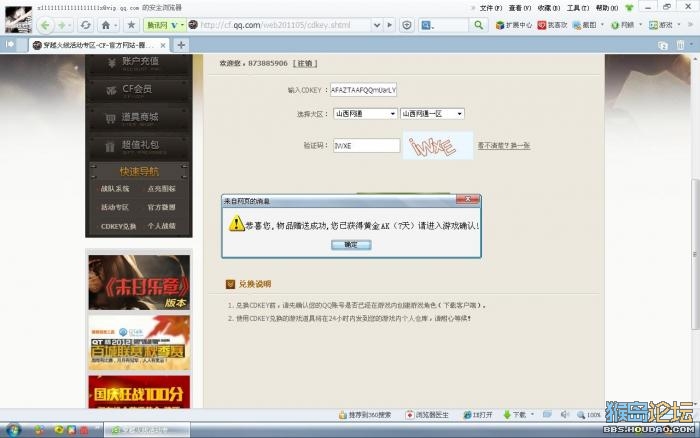Open the 游戏 games toolbar item
Image resolution: width=700 pixels, height=438 pixels.
click(661, 25)
